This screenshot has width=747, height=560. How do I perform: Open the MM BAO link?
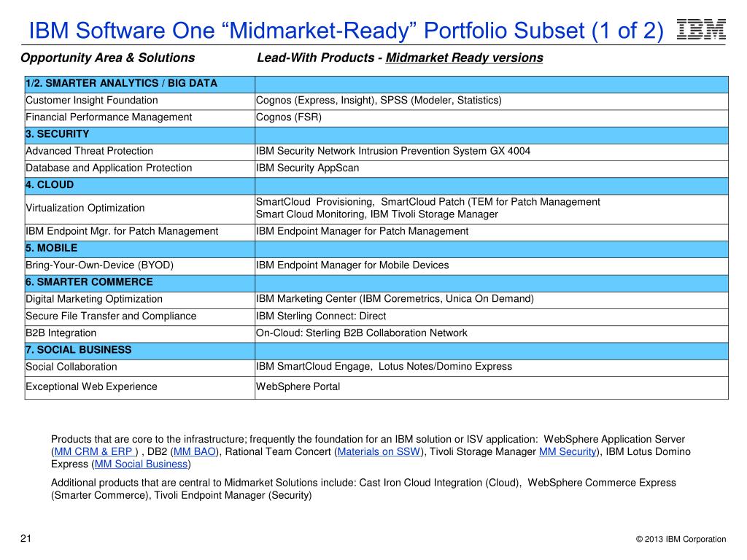point(194,451)
